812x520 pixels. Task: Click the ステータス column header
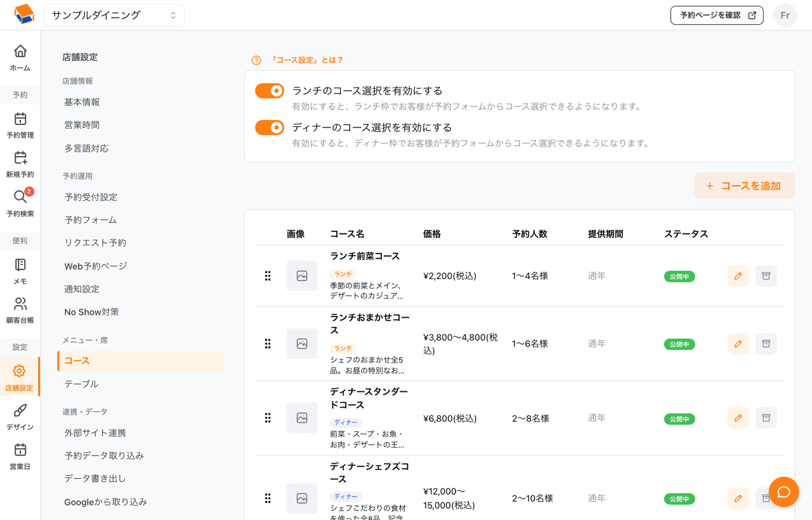686,234
